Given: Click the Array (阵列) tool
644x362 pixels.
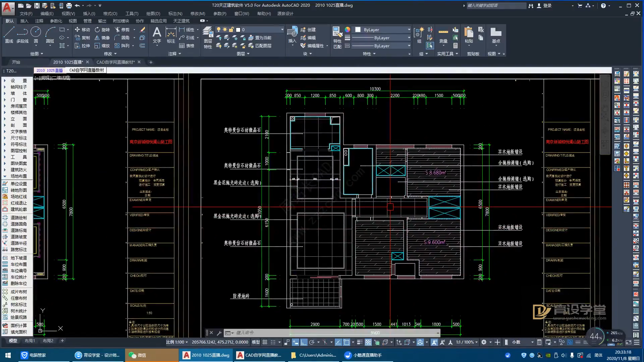Looking at the screenshot, I should pos(122,46).
